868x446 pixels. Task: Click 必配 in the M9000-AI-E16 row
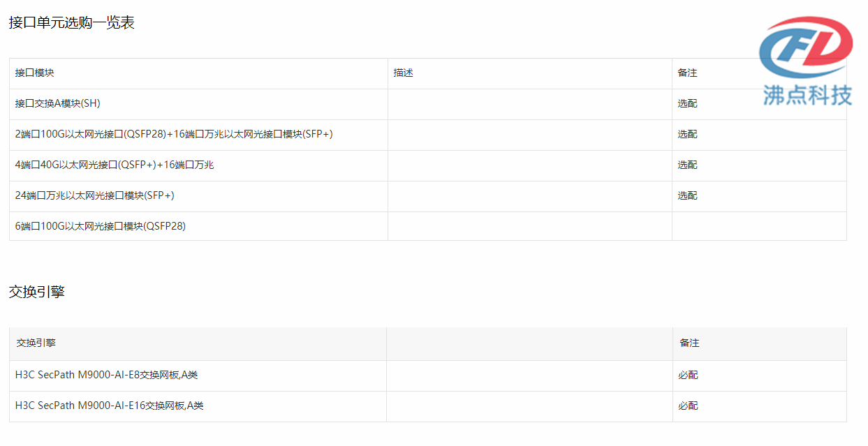[688, 406]
